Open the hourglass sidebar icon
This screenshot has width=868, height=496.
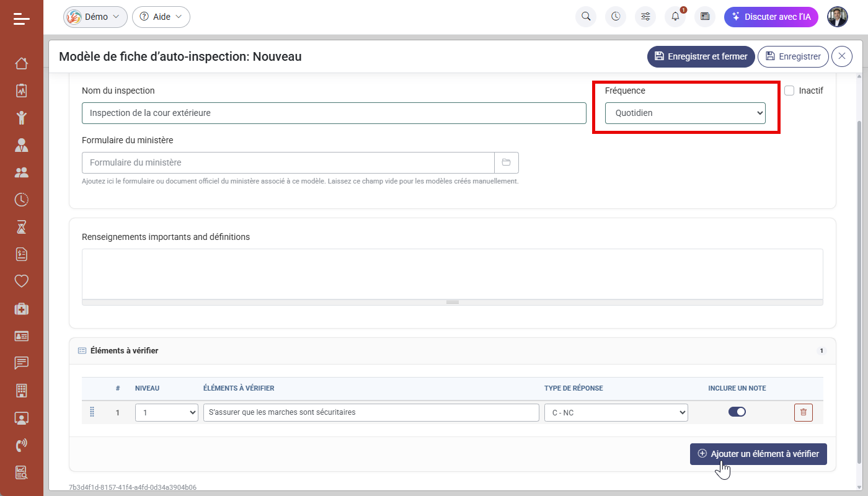pyautogui.click(x=22, y=227)
